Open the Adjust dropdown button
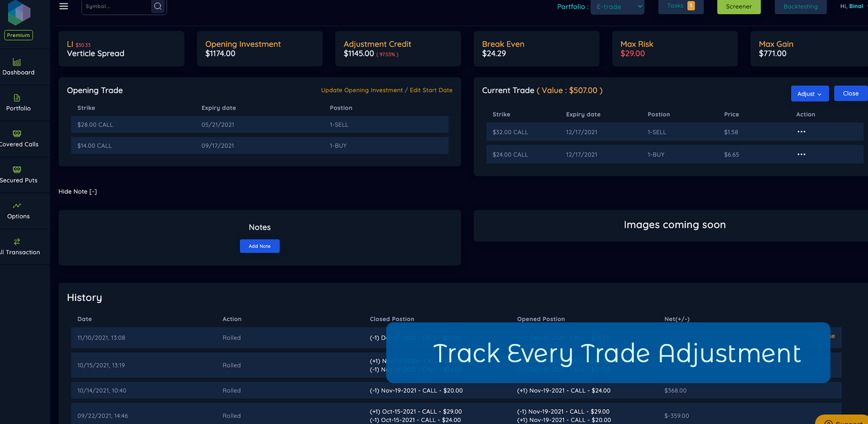Image resolution: width=868 pixels, height=424 pixels. (810, 94)
